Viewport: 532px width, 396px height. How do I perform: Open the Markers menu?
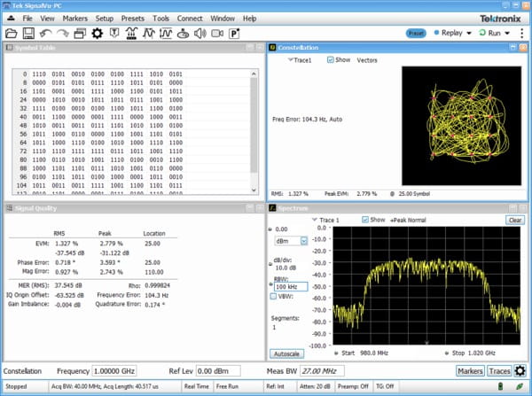click(74, 18)
